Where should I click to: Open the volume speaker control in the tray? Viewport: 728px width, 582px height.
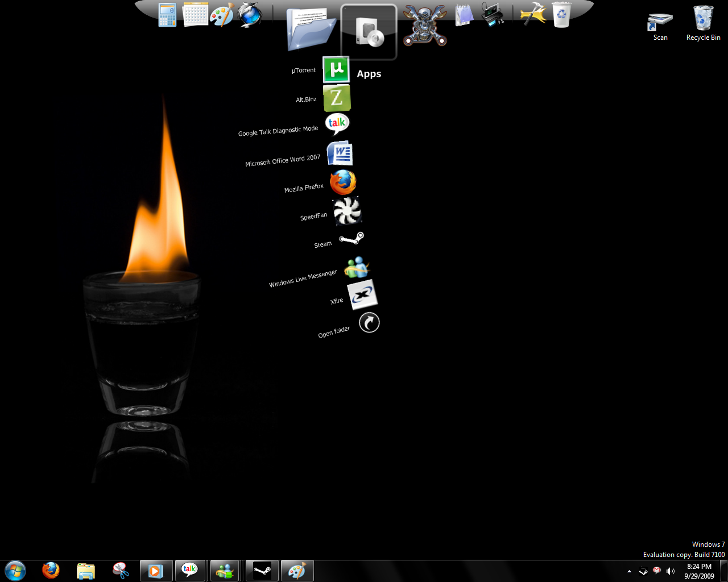(x=671, y=571)
